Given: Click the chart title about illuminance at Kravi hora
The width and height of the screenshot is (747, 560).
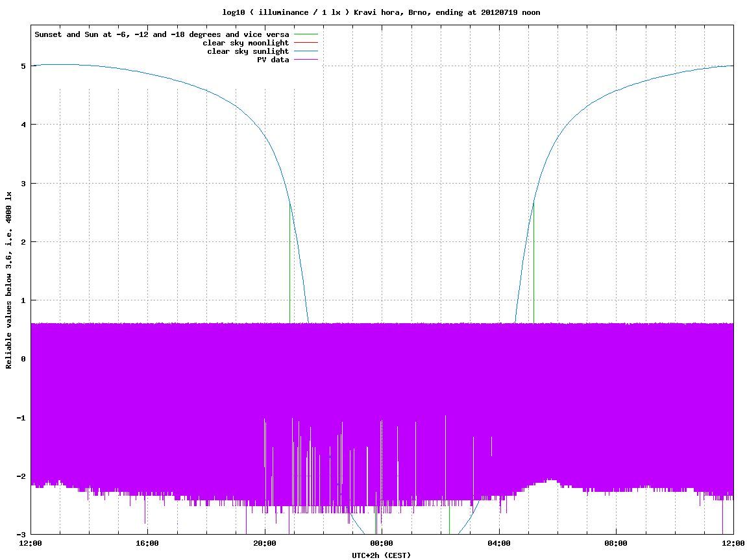Looking at the screenshot, I should click(x=381, y=12).
